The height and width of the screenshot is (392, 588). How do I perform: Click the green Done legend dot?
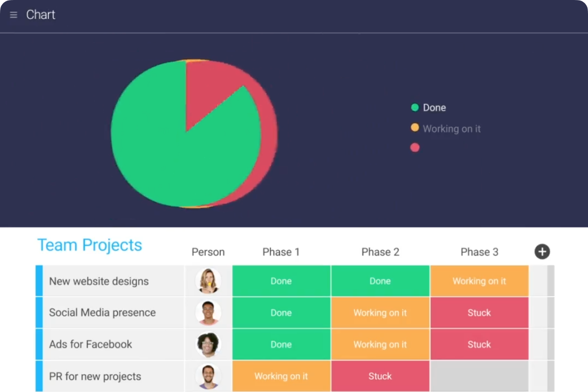click(415, 107)
